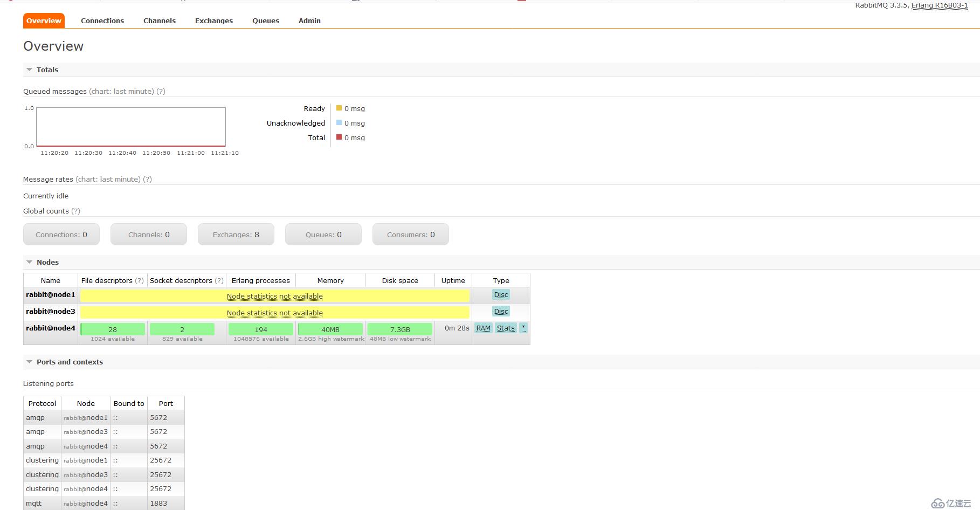Viewport: 980px width, 510px height.
Task: Go to the Queues tab
Action: click(x=266, y=20)
